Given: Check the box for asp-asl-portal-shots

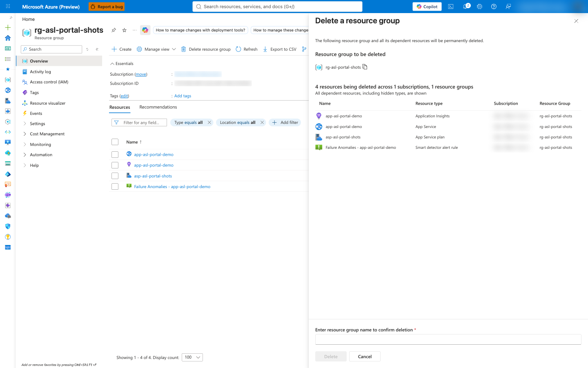Looking at the screenshot, I should pyautogui.click(x=115, y=176).
